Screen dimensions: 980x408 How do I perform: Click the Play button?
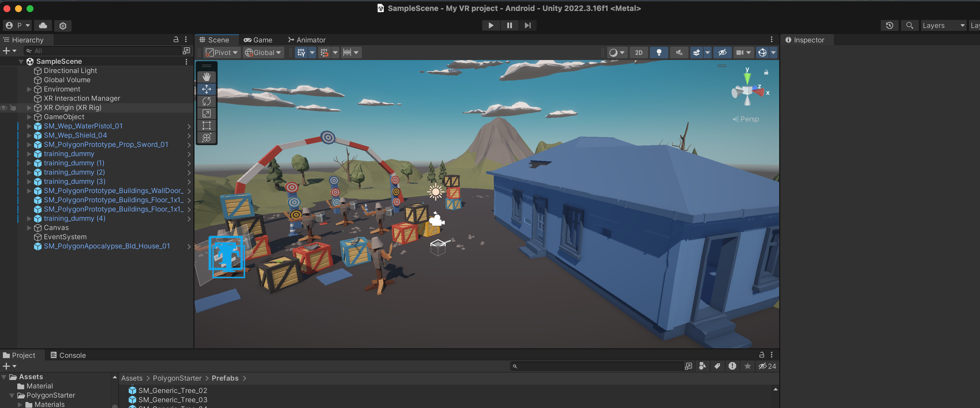(491, 25)
